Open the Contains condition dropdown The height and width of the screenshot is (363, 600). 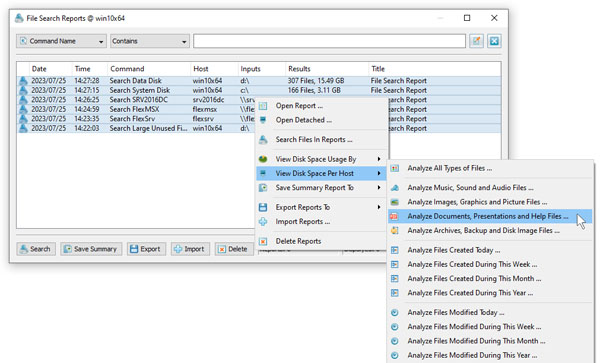click(x=150, y=41)
